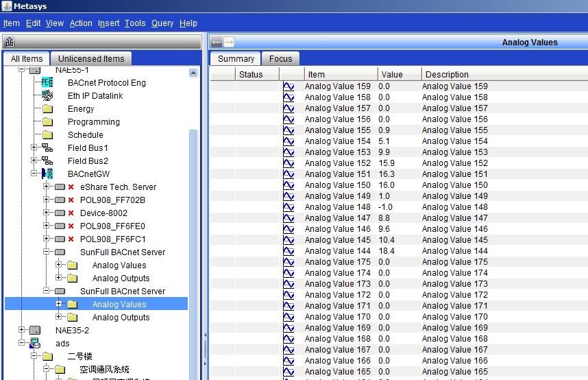
Task: Expand the Device-8002 node
Action: (x=46, y=213)
